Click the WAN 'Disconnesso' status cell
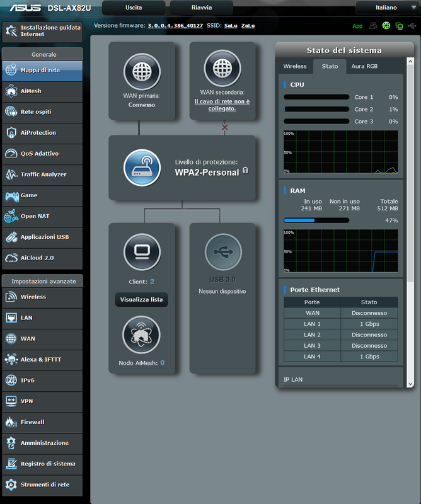Image resolution: width=421 pixels, height=504 pixels. click(369, 313)
